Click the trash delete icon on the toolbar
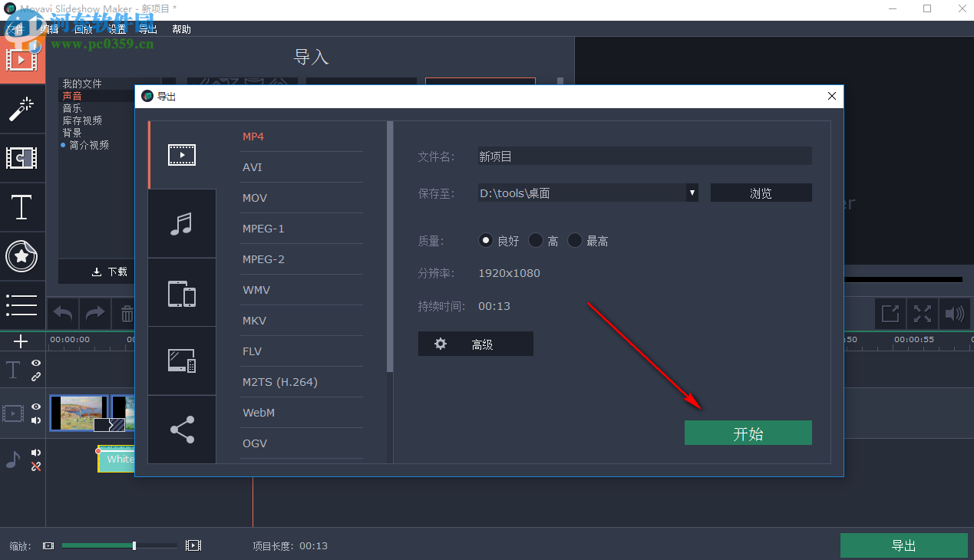 (x=127, y=313)
